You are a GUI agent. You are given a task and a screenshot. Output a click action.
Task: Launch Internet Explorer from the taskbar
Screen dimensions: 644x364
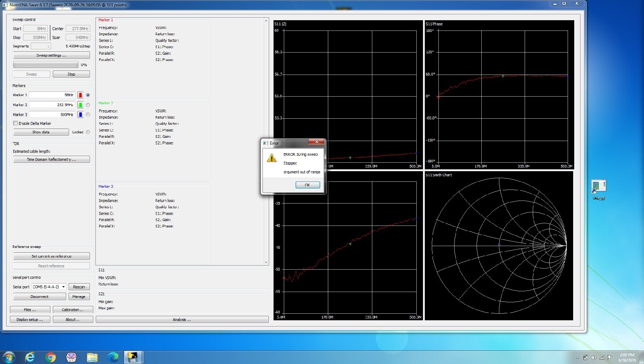click(x=30, y=357)
